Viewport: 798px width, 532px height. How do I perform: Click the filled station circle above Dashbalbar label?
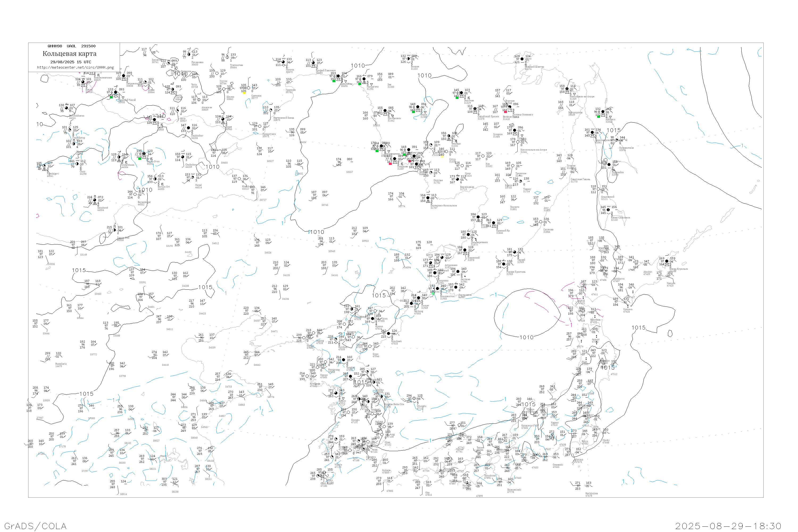(x=189, y=128)
